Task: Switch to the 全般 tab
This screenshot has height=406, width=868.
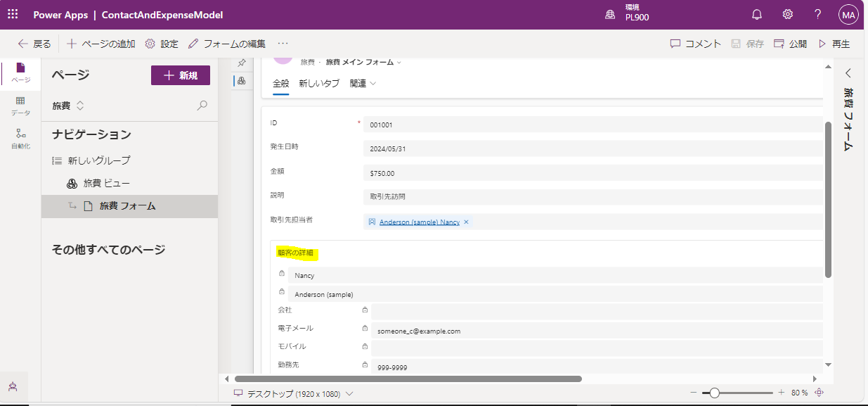Action: 280,83
